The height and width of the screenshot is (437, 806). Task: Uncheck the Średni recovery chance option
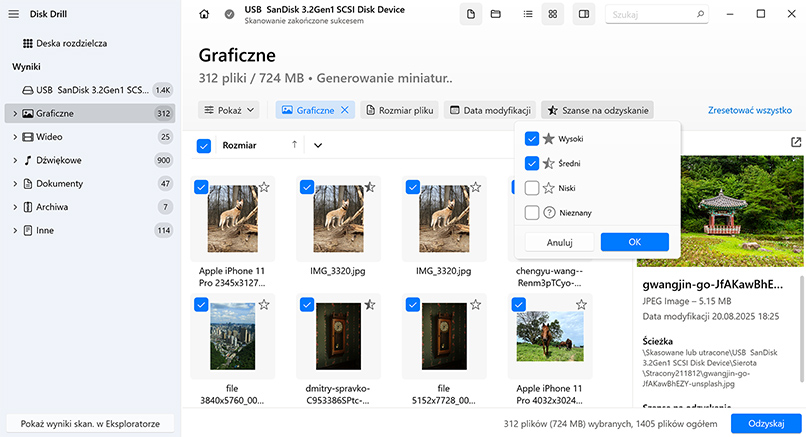point(532,163)
